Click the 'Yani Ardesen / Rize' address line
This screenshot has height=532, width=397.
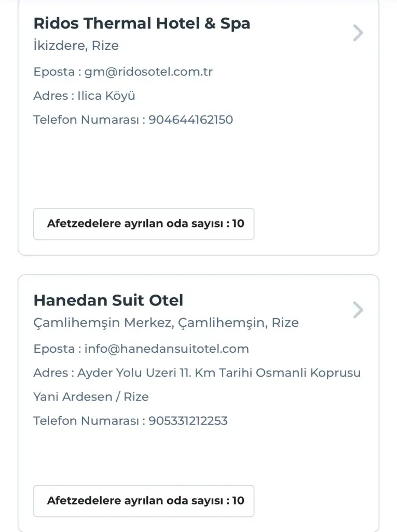click(x=91, y=397)
